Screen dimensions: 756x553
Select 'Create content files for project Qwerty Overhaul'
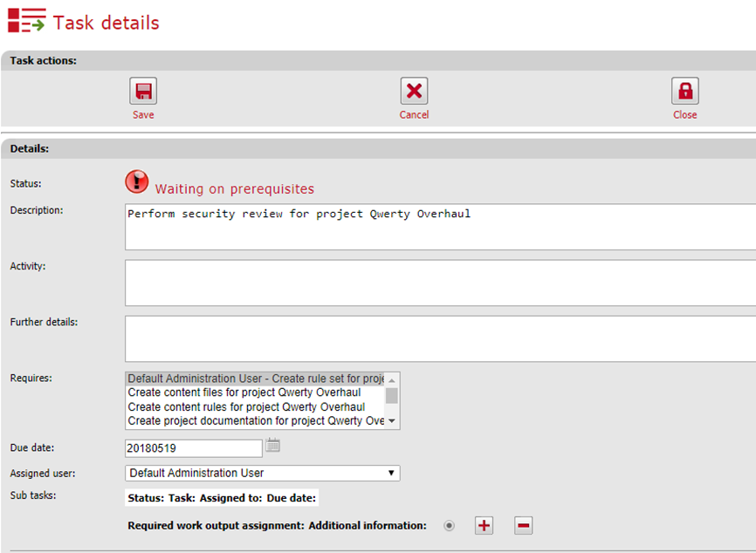pyautogui.click(x=244, y=393)
